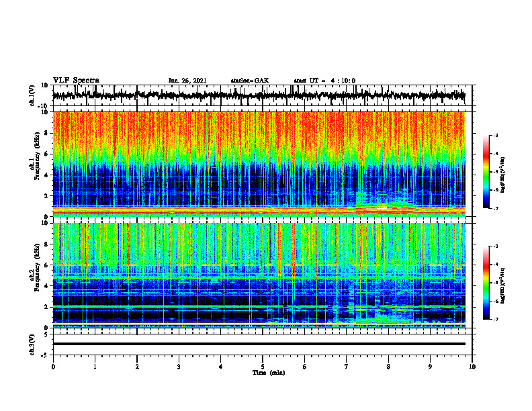Screen dimensions: 532x411
Task: Click the "VLF Spectra" title text
Action: click(76, 81)
